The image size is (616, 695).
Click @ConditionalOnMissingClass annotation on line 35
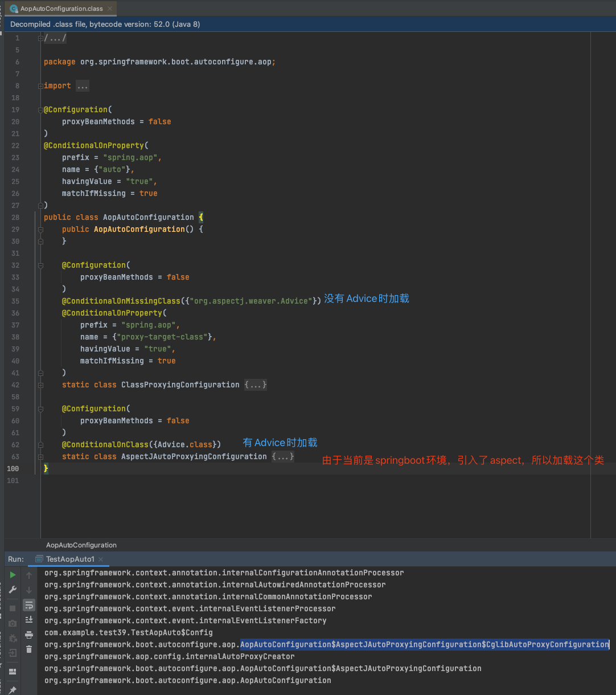pyautogui.click(x=192, y=301)
